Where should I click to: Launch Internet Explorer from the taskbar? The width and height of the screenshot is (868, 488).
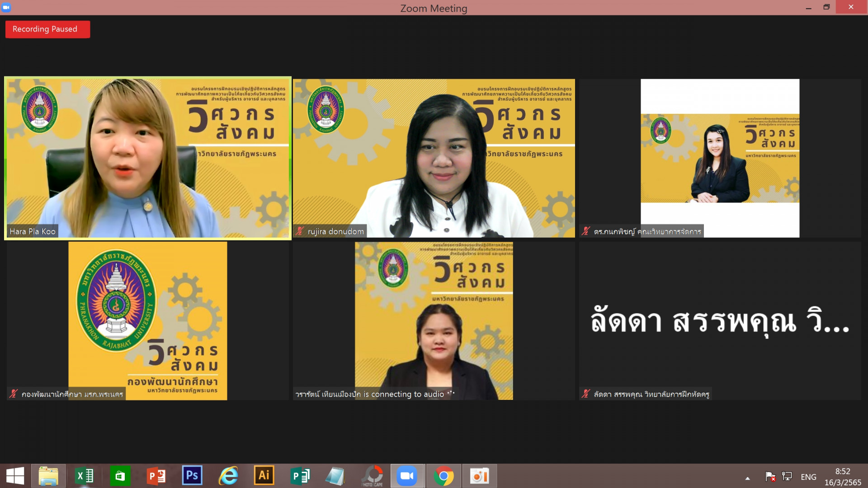click(228, 476)
